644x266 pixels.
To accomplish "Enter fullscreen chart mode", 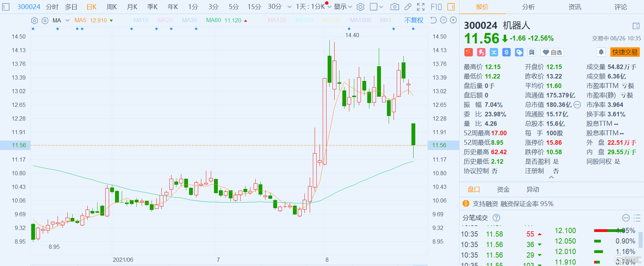I will pos(421,7).
